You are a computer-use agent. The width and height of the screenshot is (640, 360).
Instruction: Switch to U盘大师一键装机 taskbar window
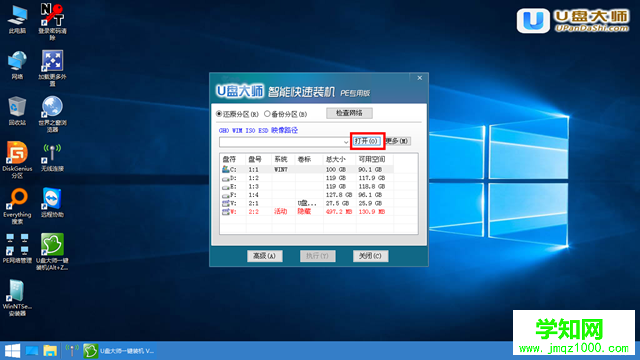[x=119, y=351]
